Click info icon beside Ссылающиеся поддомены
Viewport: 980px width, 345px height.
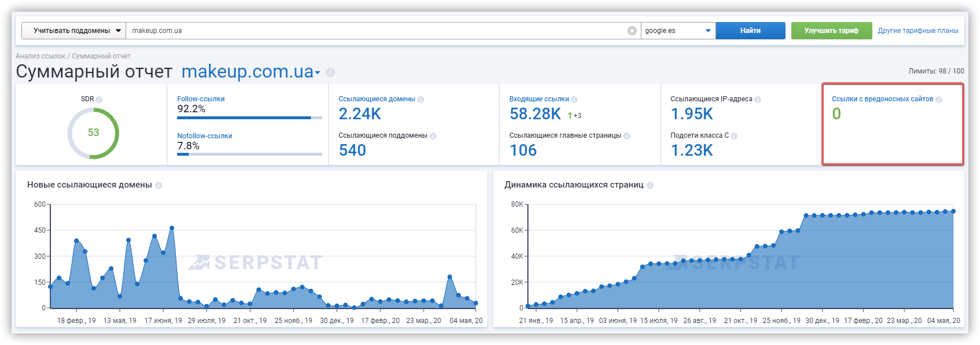coord(433,136)
